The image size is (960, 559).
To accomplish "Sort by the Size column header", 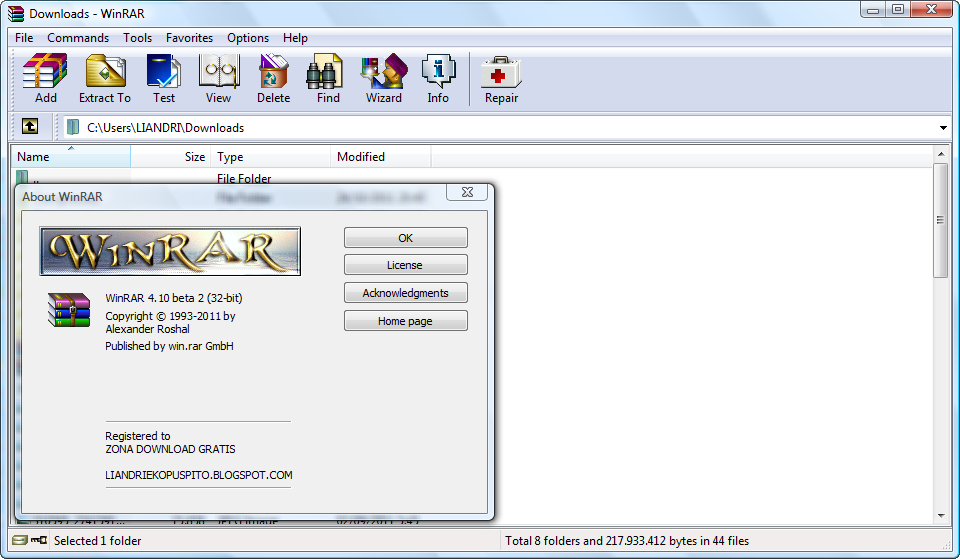I will [x=171, y=157].
